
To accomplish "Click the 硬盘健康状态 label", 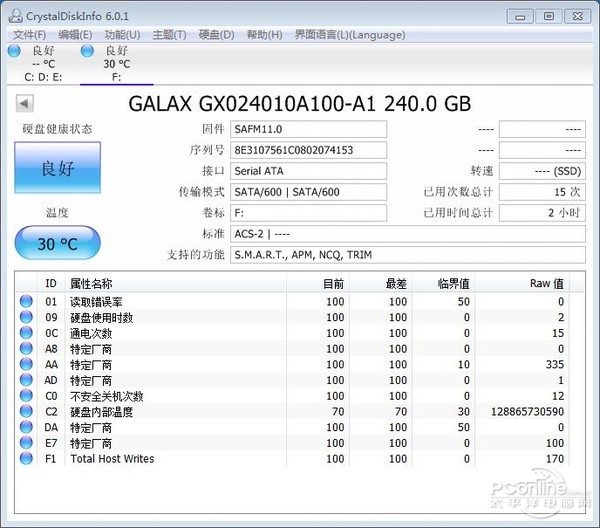I will pos(57,129).
